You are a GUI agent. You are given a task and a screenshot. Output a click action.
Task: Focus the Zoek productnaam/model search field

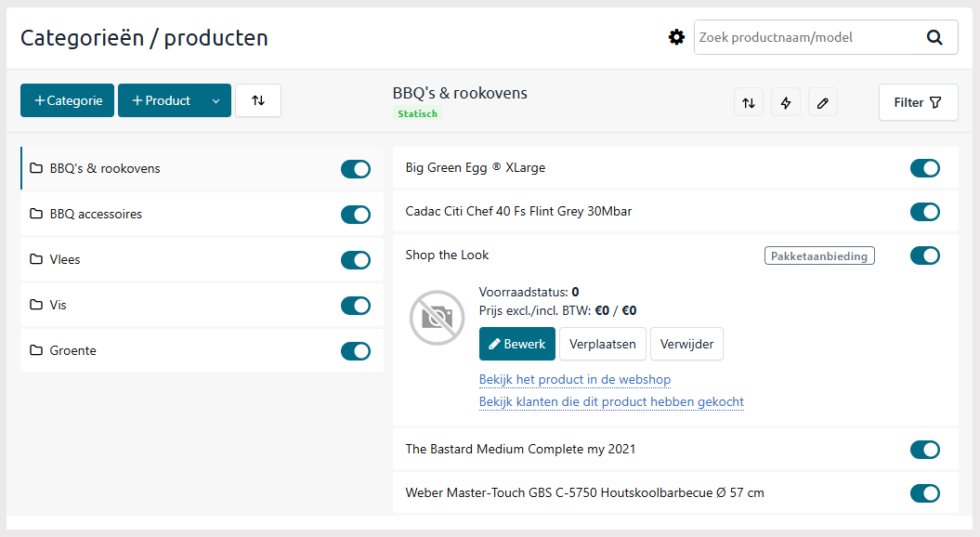point(806,37)
